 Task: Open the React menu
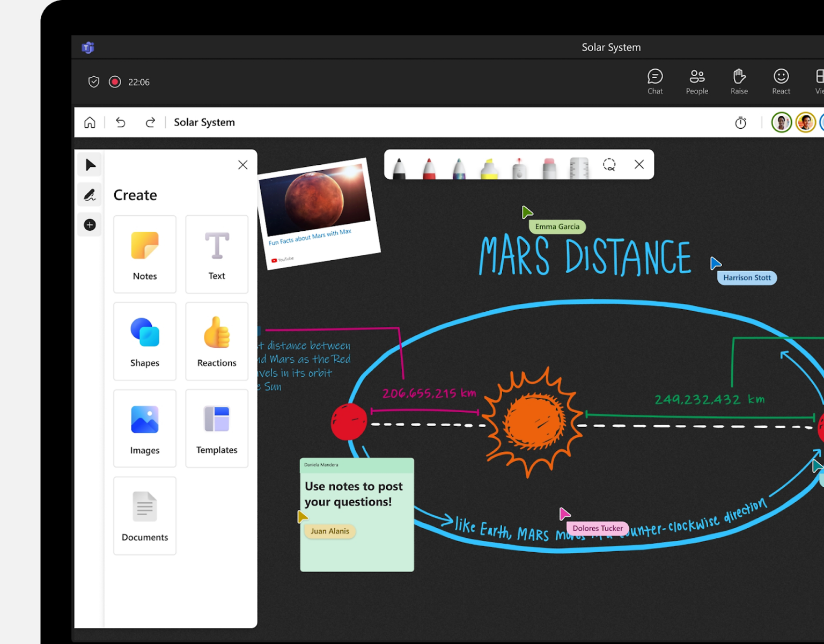pos(781,81)
